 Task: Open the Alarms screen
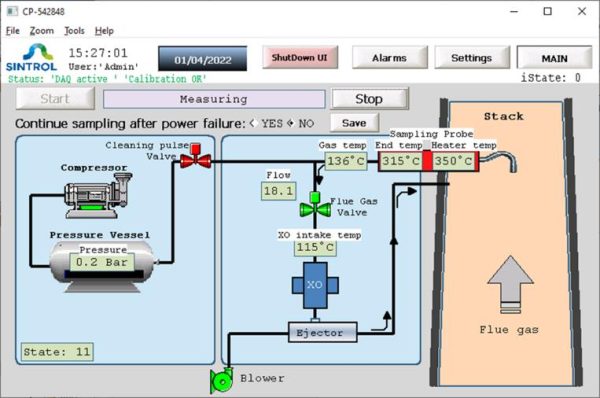[390, 58]
